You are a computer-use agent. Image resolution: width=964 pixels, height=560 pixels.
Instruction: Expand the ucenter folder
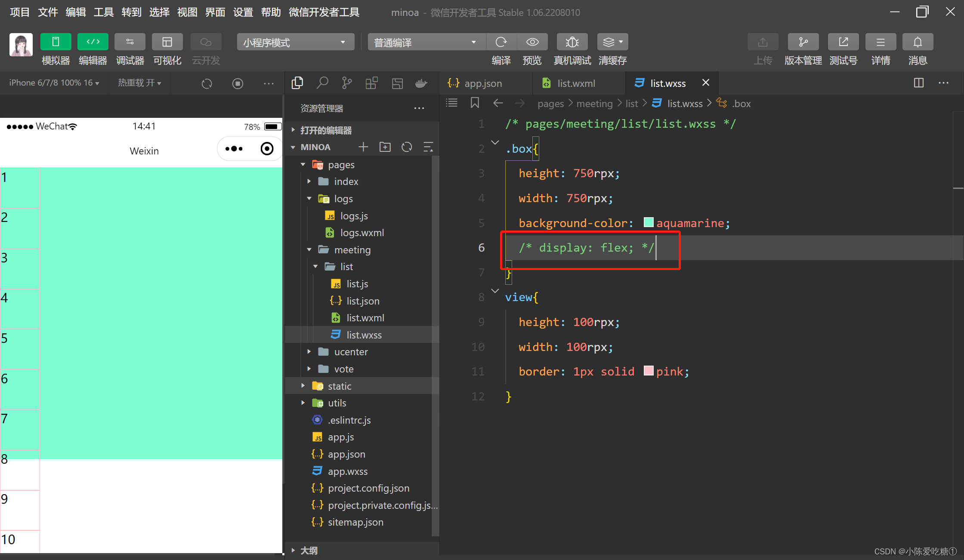coord(351,352)
